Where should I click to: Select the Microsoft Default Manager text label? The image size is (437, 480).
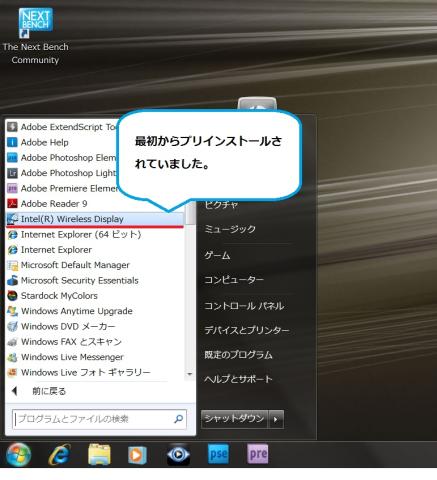75,265
